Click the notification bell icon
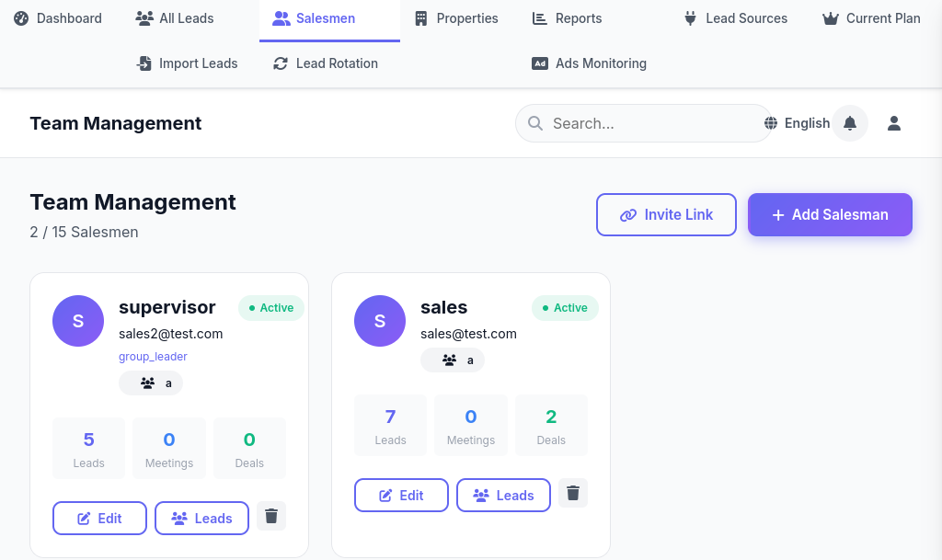The height and width of the screenshot is (560, 942). [850, 123]
